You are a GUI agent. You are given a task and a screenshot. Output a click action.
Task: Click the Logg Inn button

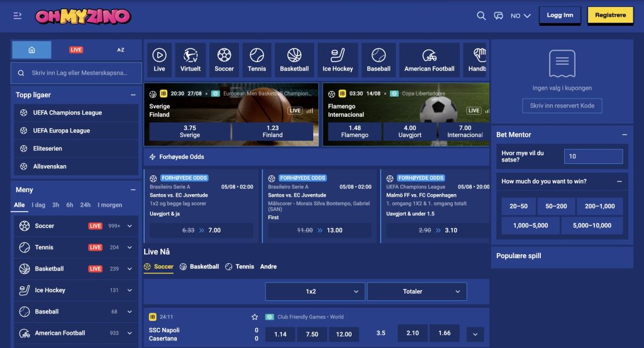560,15
